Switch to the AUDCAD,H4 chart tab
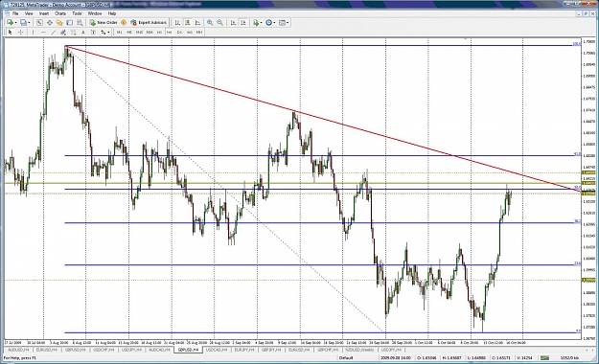The width and height of the screenshot is (599, 364). tap(160, 350)
